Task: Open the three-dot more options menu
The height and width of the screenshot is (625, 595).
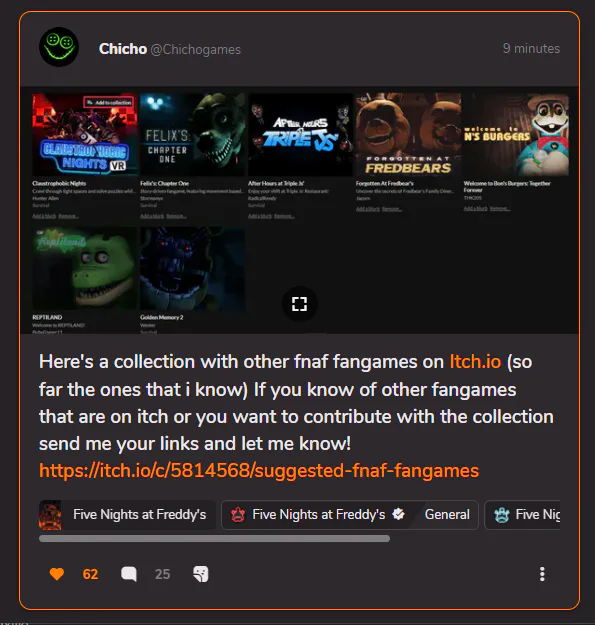Action: tap(542, 574)
